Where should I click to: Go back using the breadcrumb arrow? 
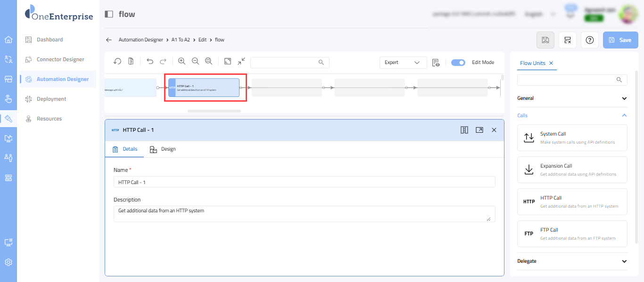[109, 40]
